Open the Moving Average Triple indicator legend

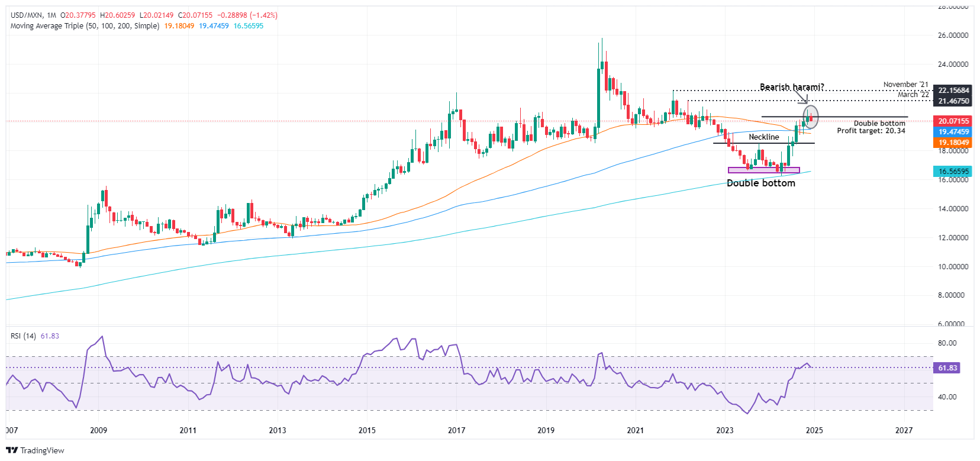coord(85,26)
